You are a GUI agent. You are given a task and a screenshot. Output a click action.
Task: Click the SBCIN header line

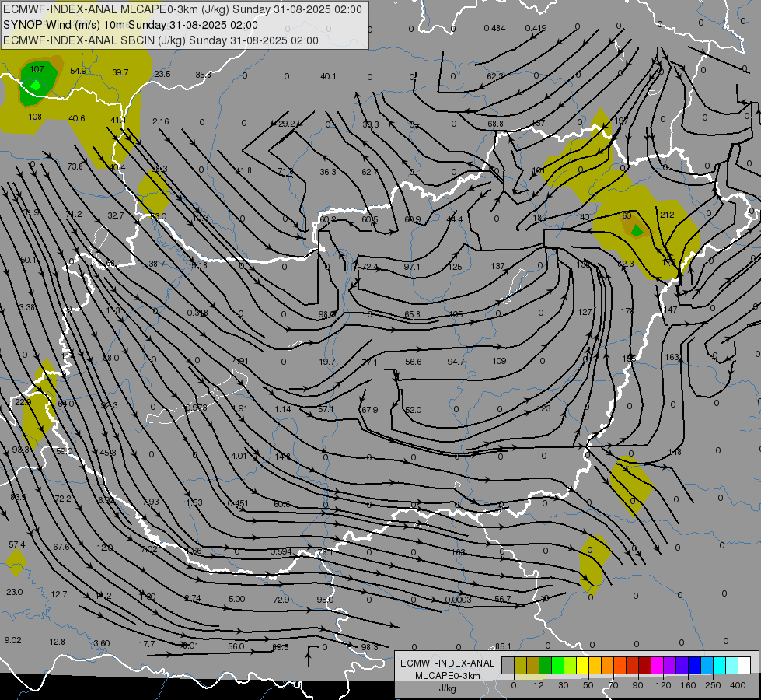(x=161, y=40)
